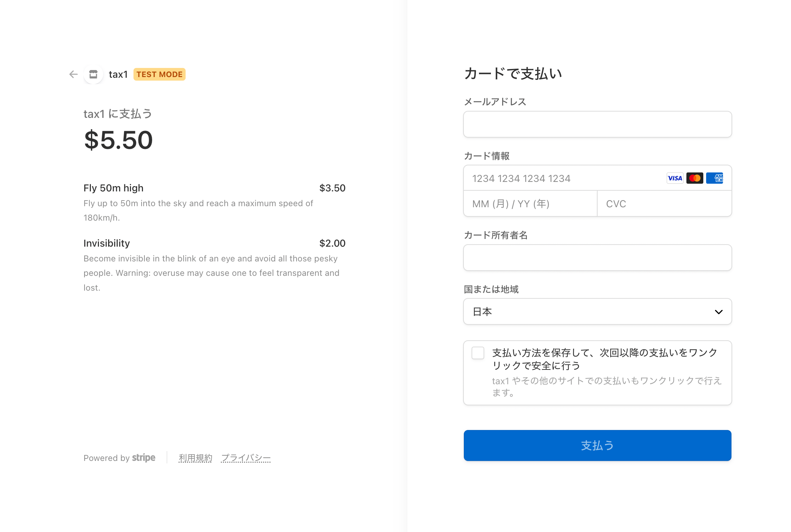Click the tax1 merchant logo icon
The width and height of the screenshot is (791, 532).
click(93, 74)
